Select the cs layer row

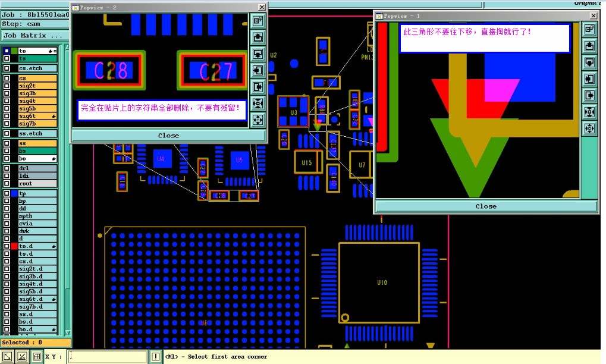click(37, 78)
